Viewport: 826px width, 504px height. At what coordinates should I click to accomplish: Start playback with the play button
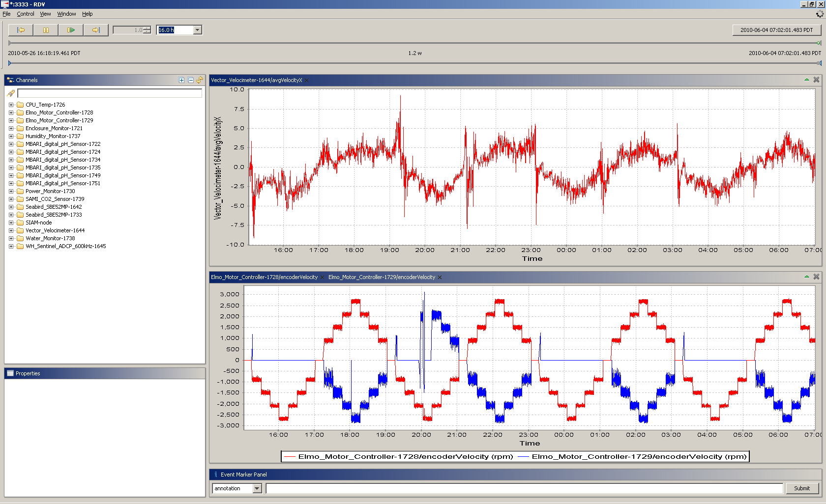[71, 30]
